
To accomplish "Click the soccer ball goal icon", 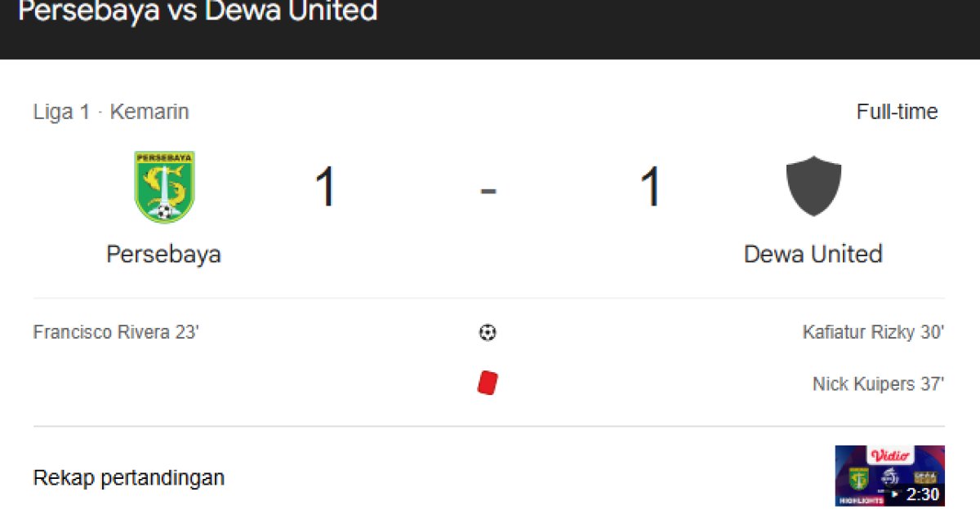I will (x=488, y=333).
